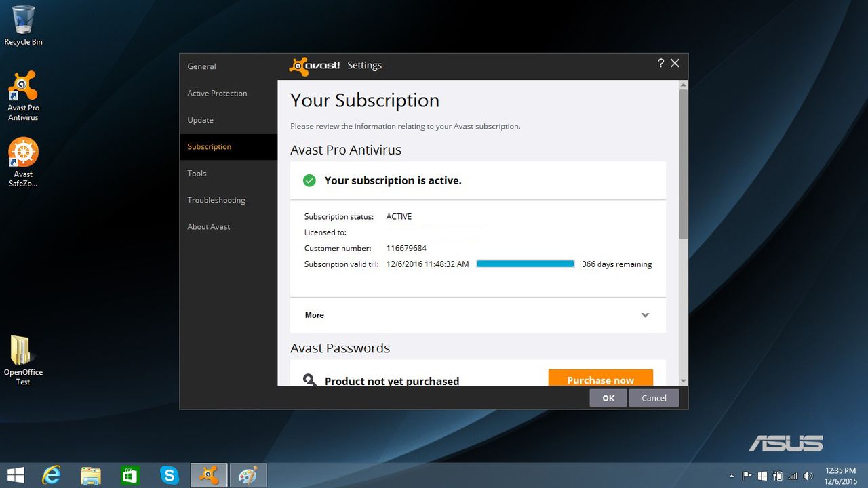Launch Internet Explorer from the taskbar
The height and width of the screenshot is (488, 868).
click(52, 475)
